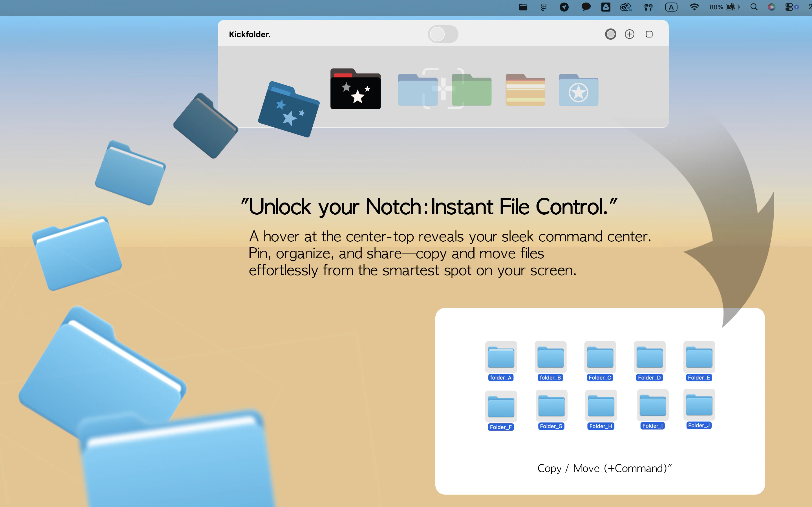Open the black folder with stars
This screenshot has height=507, width=812.
click(x=355, y=90)
